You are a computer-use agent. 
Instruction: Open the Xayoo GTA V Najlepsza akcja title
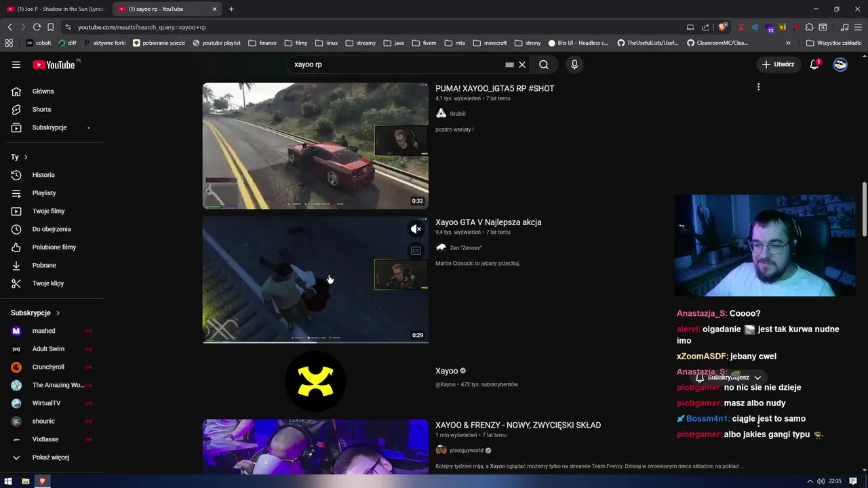488,222
